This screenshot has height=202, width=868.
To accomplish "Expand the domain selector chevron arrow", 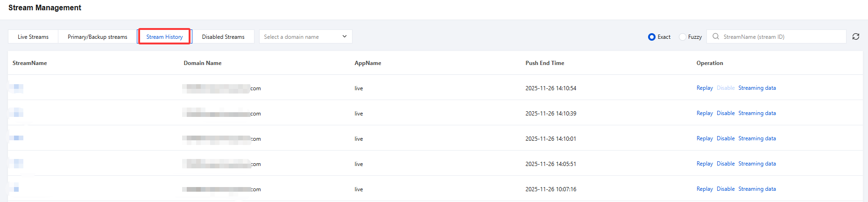I will pyautogui.click(x=345, y=36).
